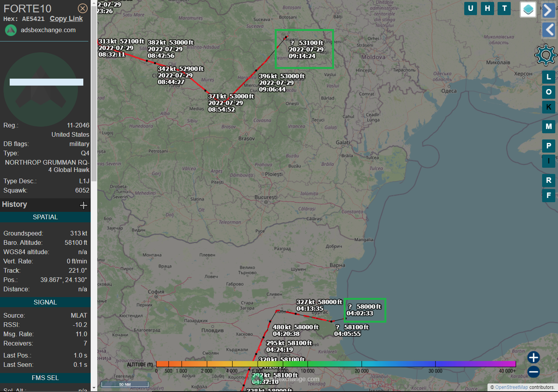Click the aircraft silhouette thumbnail
Screen dimensions: 558x392
41,89
